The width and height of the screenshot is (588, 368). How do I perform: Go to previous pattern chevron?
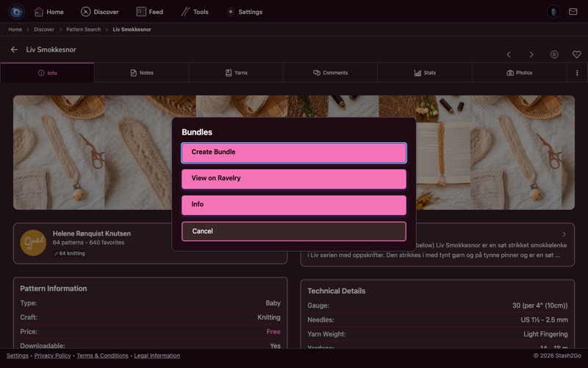point(509,54)
